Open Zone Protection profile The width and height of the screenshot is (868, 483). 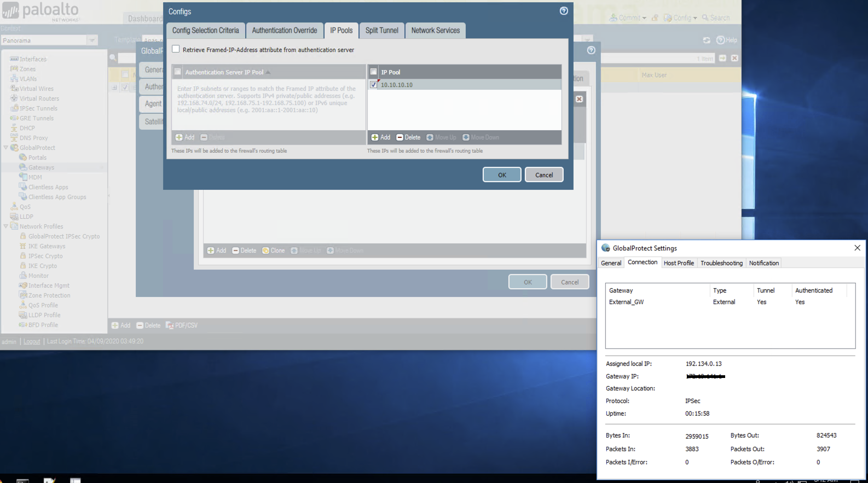[x=49, y=295]
